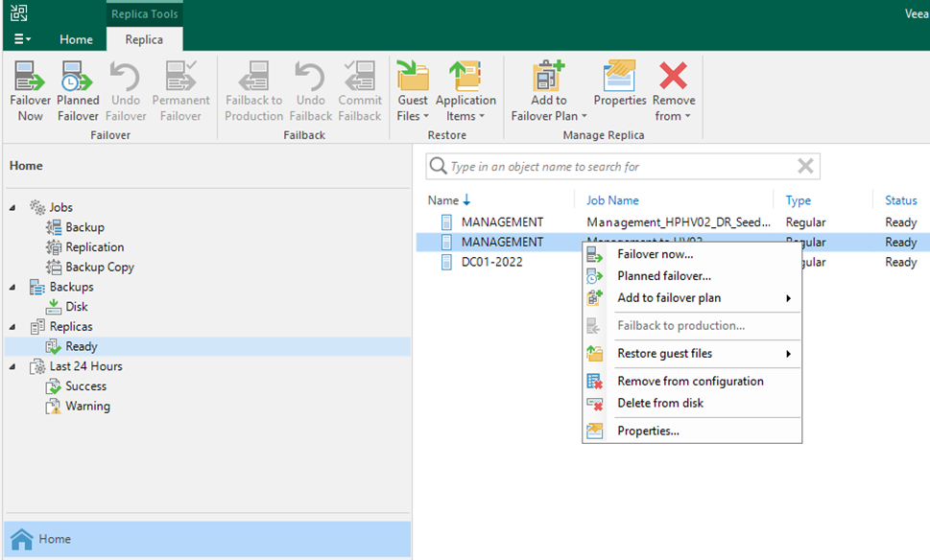Click the Home view button at bottom
This screenshot has height=560, width=930.
pos(207,539)
